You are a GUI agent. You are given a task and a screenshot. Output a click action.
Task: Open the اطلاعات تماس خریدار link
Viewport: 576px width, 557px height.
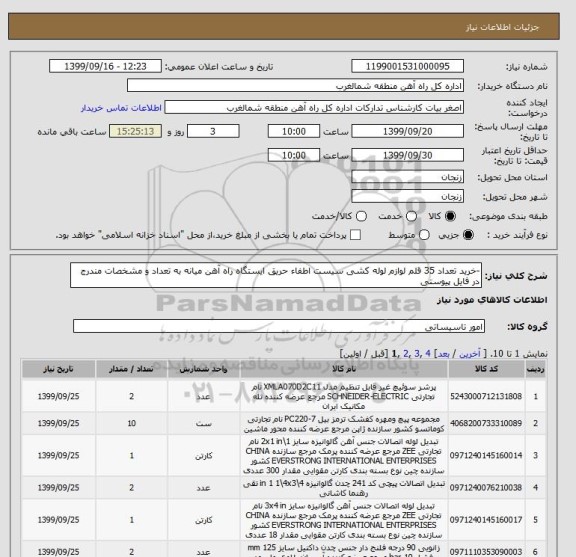(121, 108)
